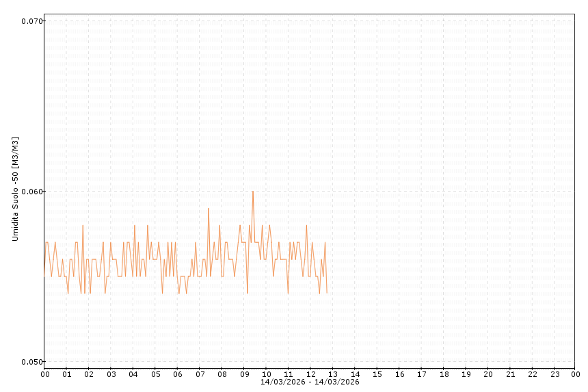Select hour 15 on the time axis

click(x=377, y=374)
